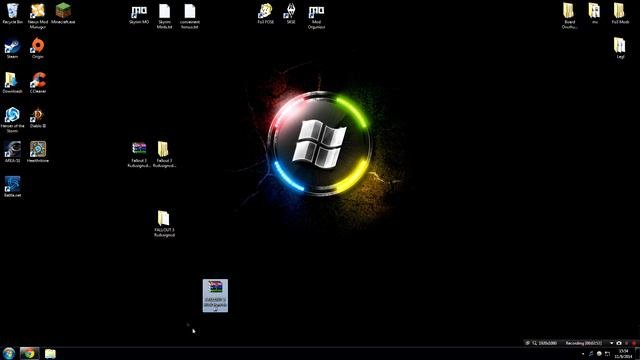
Task: Select the Minecraft.exe desktop icon
Action: click(63, 13)
